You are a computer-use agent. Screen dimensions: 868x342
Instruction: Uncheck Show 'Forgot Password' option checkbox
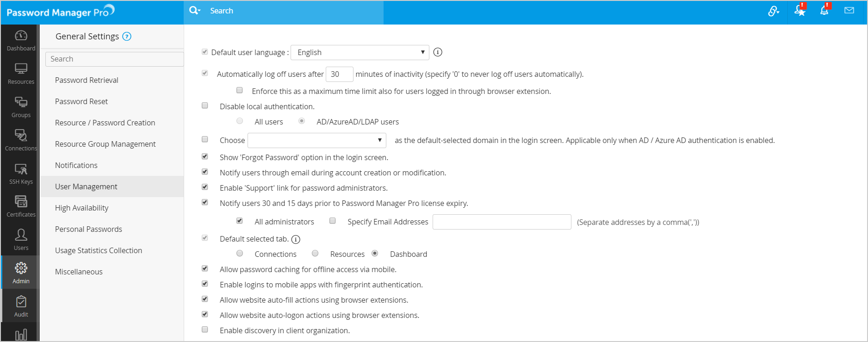205,156
